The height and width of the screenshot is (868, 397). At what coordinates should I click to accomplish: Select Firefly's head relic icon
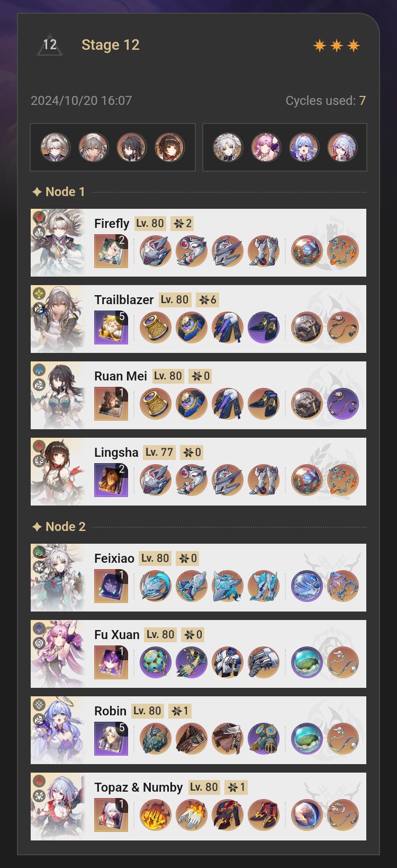[156, 251]
